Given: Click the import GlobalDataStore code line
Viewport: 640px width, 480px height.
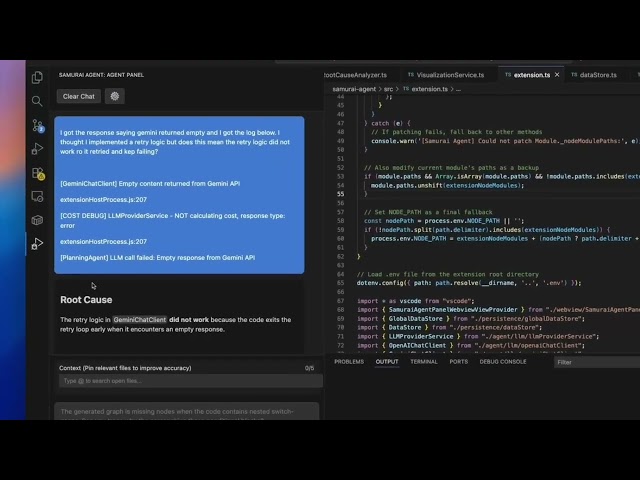Looking at the screenshot, I should (x=471, y=318).
